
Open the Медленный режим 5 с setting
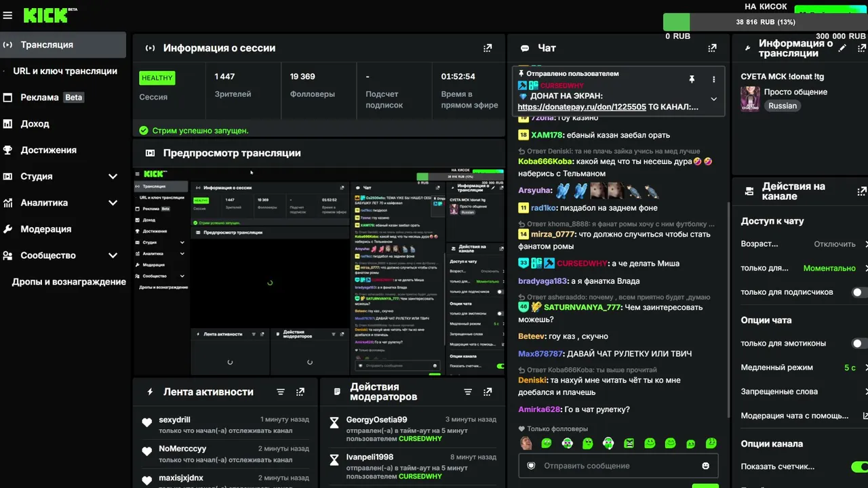[804, 367]
